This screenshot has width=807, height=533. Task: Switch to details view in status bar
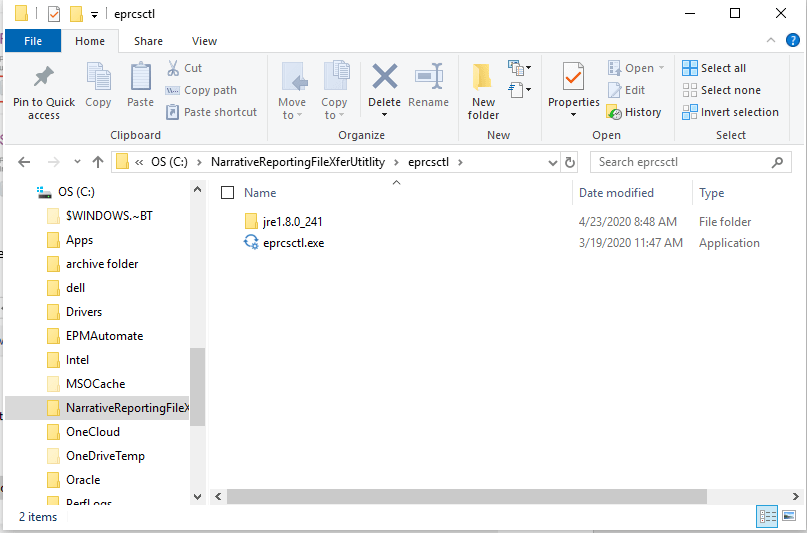768,517
